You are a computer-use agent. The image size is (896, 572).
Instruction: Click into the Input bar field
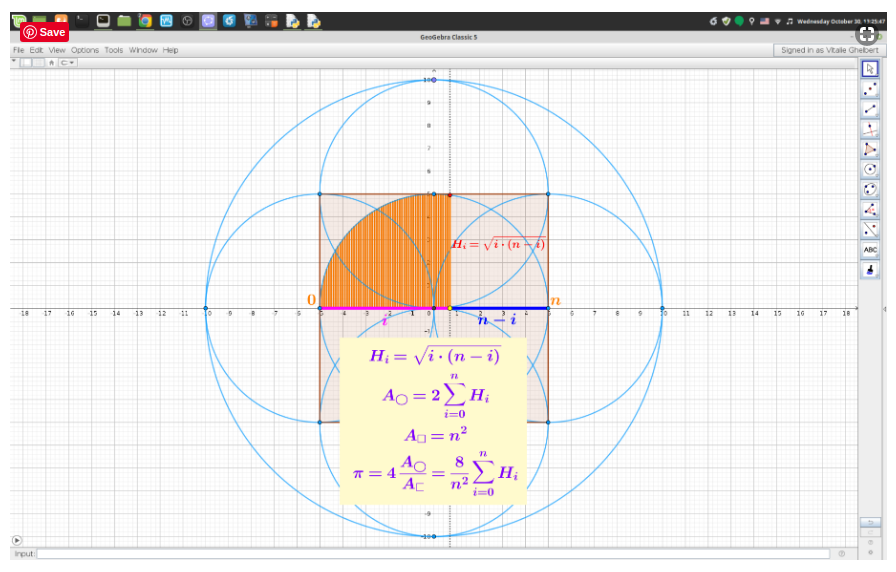point(433,554)
